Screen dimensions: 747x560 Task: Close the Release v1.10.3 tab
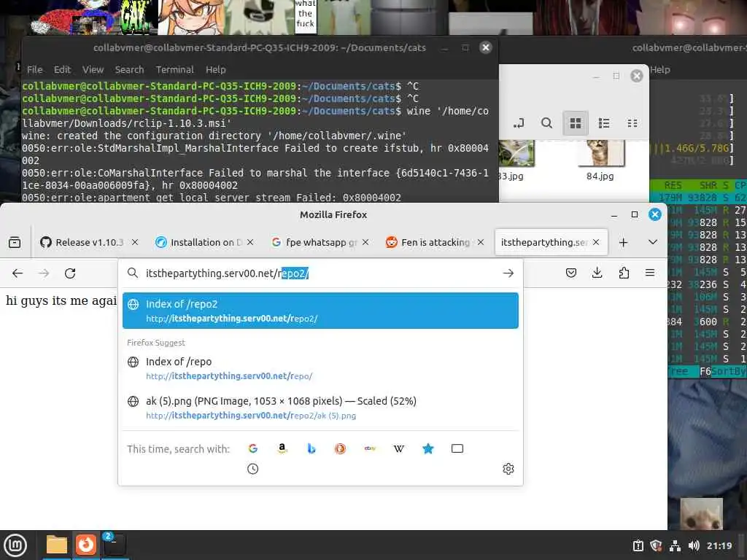(135, 242)
